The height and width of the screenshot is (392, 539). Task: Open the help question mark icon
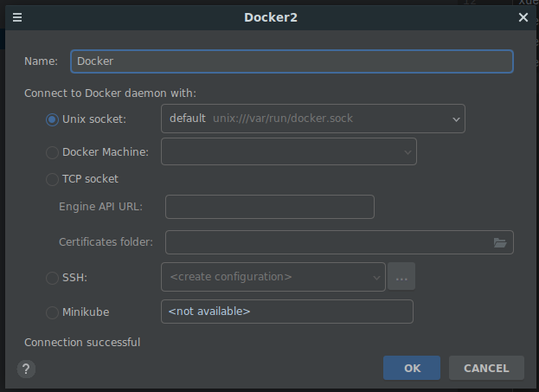click(26, 369)
